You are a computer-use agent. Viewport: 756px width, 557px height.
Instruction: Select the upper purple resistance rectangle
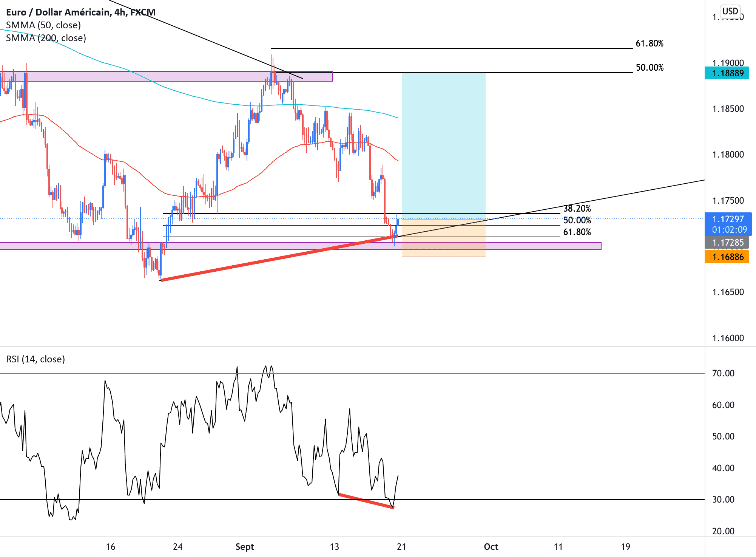click(166, 76)
